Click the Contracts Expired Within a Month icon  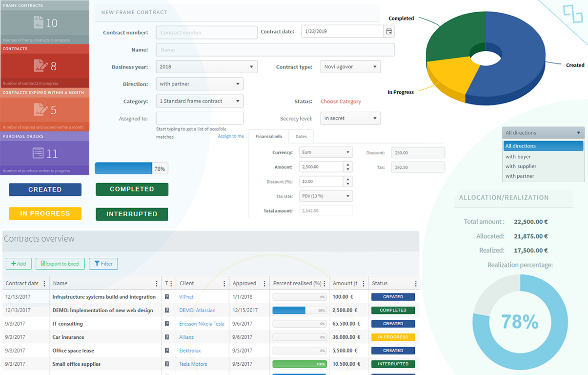click(41, 109)
